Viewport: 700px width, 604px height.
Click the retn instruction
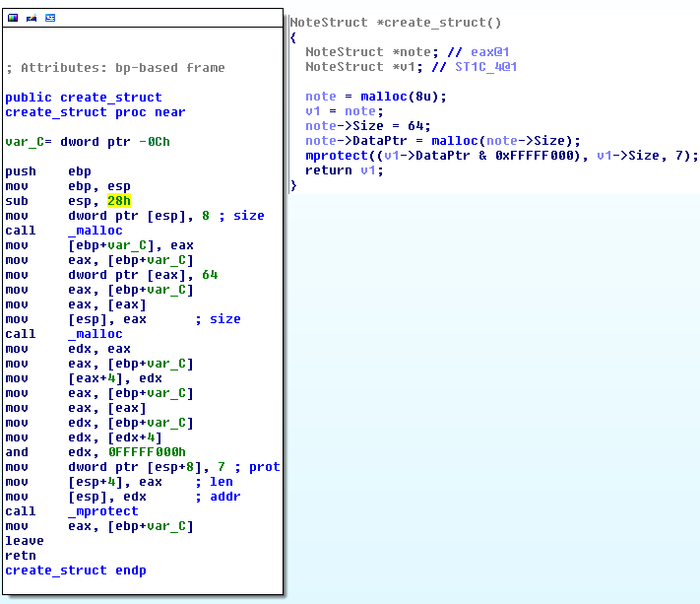20,556
